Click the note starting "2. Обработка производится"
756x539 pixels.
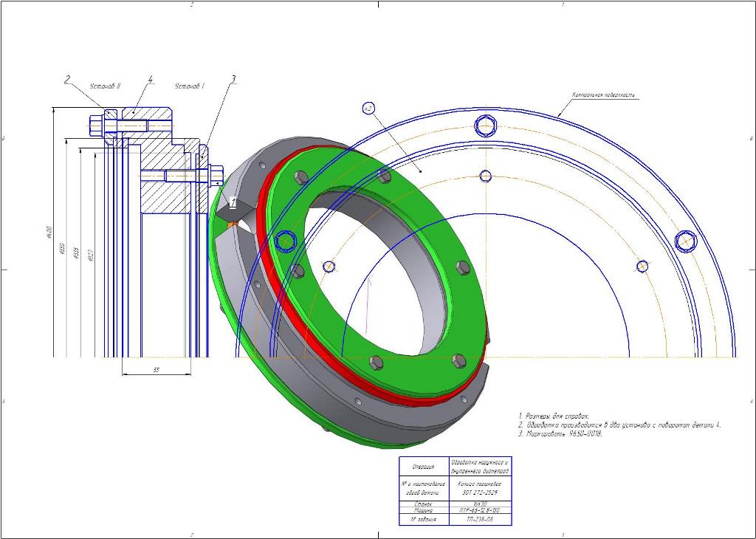tap(619, 425)
